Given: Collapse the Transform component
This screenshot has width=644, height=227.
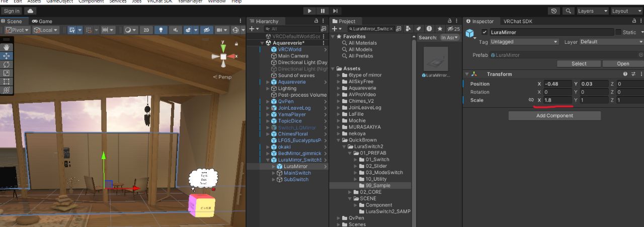Looking at the screenshot, I should [467, 74].
